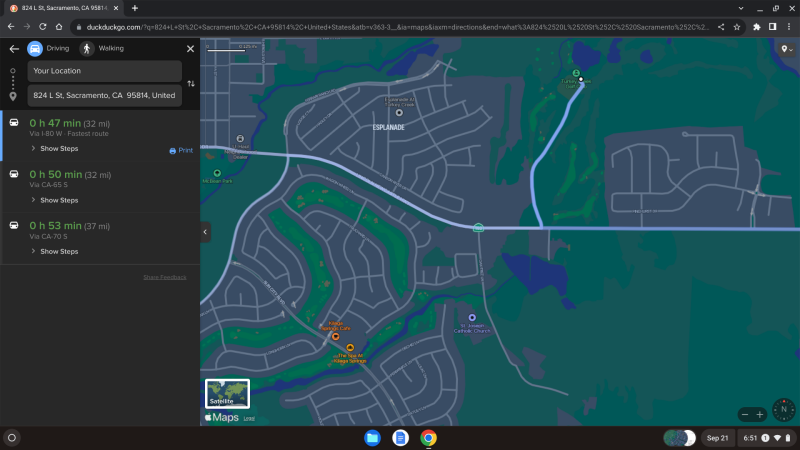Viewport: 800px width, 450px height.
Task: Click the Esplanade at Turkey Creek marker
Action: [x=399, y=113]
